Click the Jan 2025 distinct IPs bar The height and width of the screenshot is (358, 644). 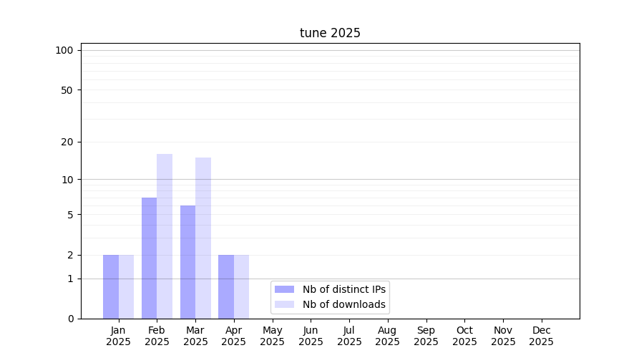[x=111, y=286]
